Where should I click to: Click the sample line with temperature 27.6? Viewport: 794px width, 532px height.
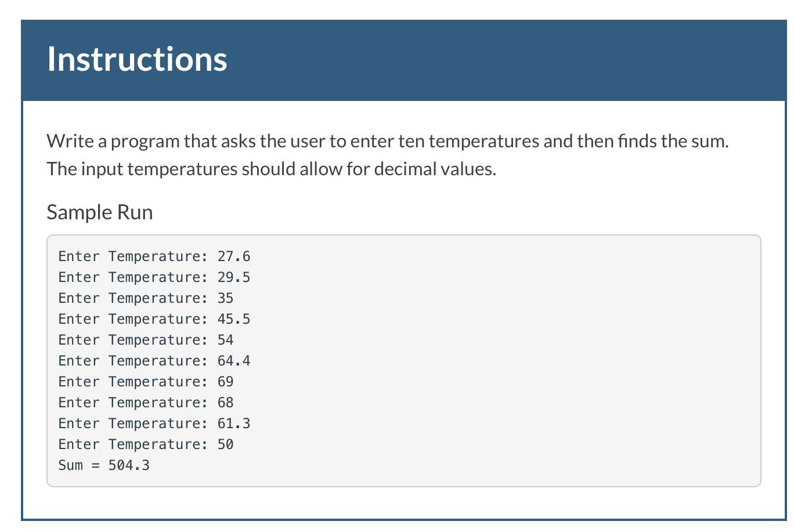pos(154,256)
